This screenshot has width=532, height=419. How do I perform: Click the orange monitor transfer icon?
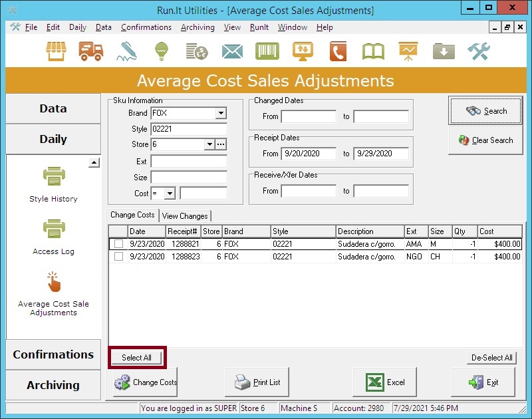303,51
